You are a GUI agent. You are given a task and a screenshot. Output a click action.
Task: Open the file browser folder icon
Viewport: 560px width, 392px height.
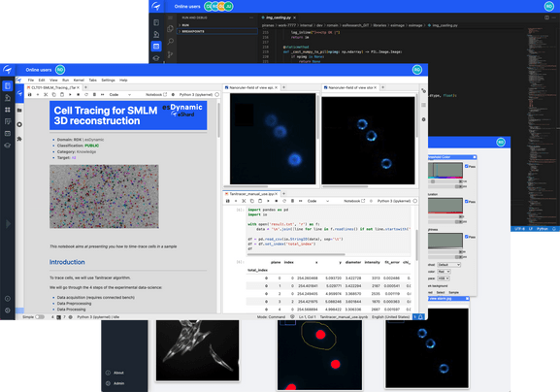[x=19, y=111]
